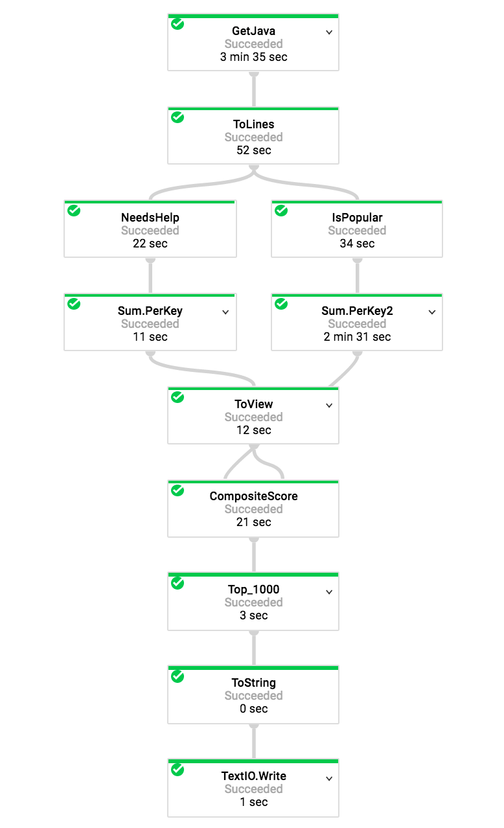The width and height of the screenshot is (504, 828).
Task: Expand Top_1000 to show substeps
Action: pos(329,592)
